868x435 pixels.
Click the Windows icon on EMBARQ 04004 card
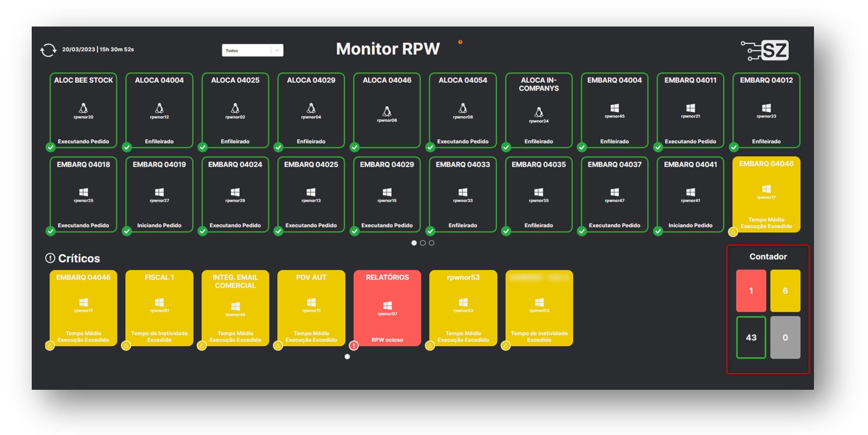(614, 108)
